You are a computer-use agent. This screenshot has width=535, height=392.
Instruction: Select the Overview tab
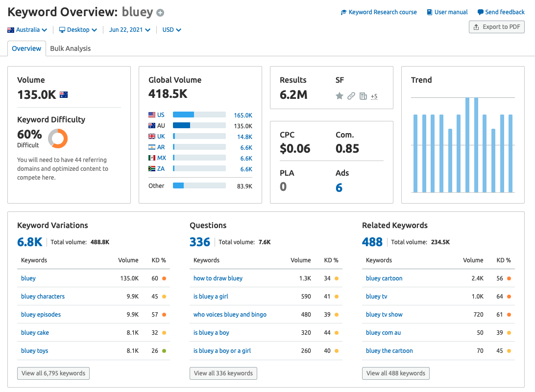(x=26, y=48)
